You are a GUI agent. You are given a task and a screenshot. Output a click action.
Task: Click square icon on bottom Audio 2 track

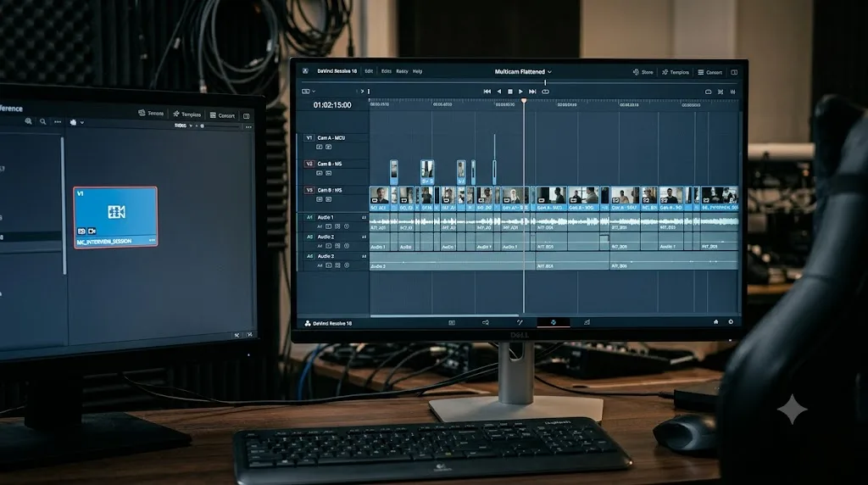point(328,265)
